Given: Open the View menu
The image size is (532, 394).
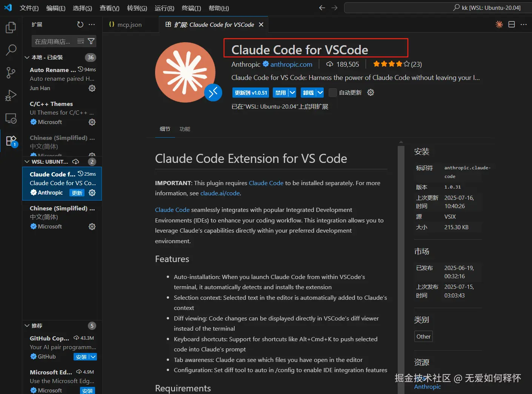Looking at the screenshot, I should click(x=109, y=8).
